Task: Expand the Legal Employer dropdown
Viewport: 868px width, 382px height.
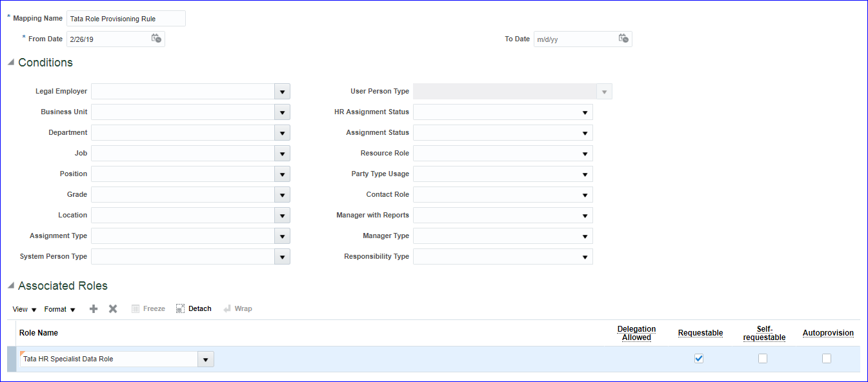Action: pos(282,92)
